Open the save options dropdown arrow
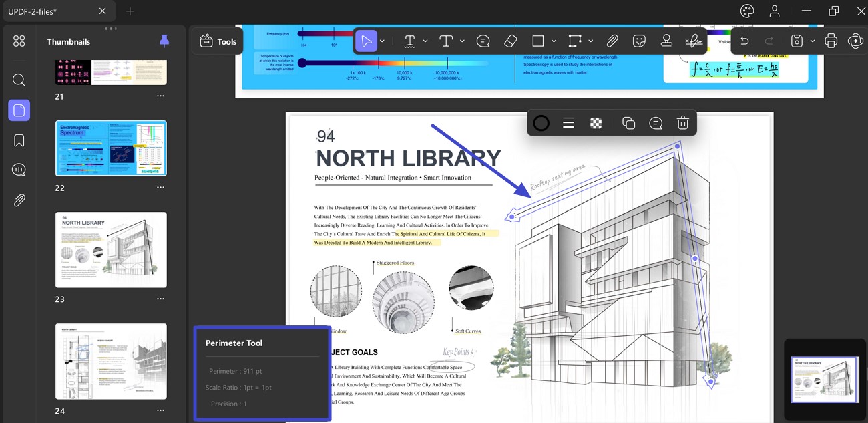868x423 pixels. 813,41
